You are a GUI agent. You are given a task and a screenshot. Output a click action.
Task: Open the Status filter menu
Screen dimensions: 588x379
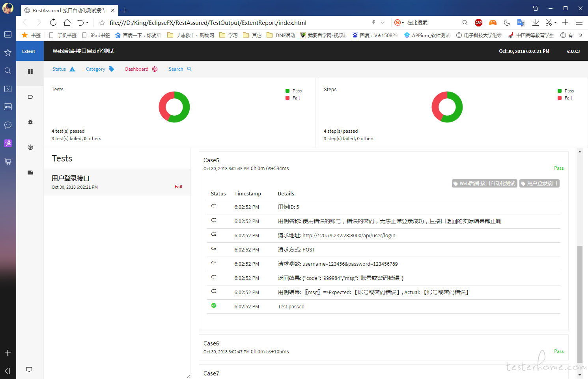tap(63, 69)
